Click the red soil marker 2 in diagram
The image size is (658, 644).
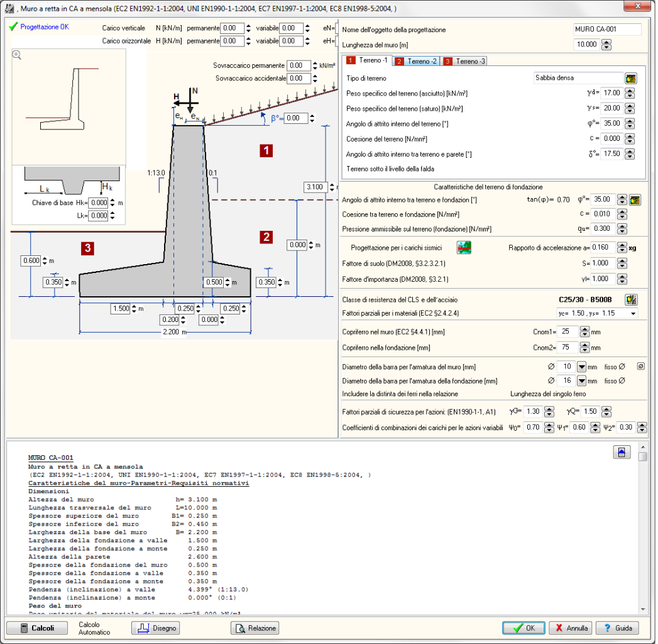coord(266,236)
